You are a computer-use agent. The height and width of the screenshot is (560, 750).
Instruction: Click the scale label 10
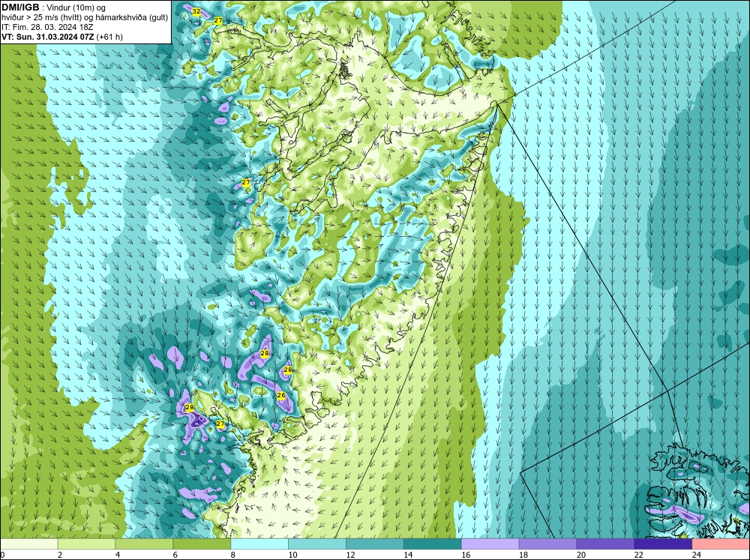click(x=292, y=555)
